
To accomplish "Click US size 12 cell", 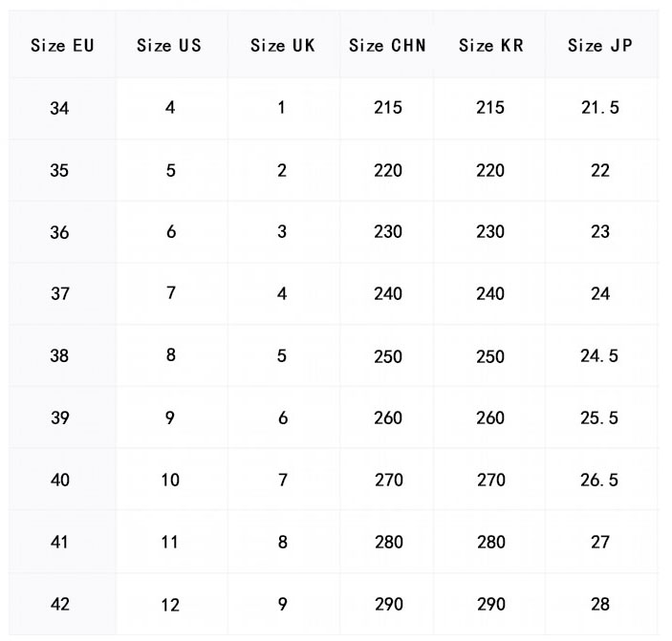I will click(170, 605).
